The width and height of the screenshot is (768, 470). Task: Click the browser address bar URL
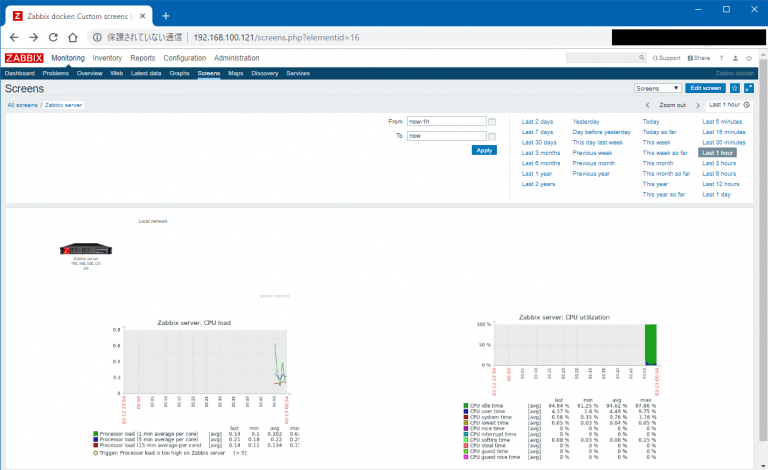click(276, 37)
